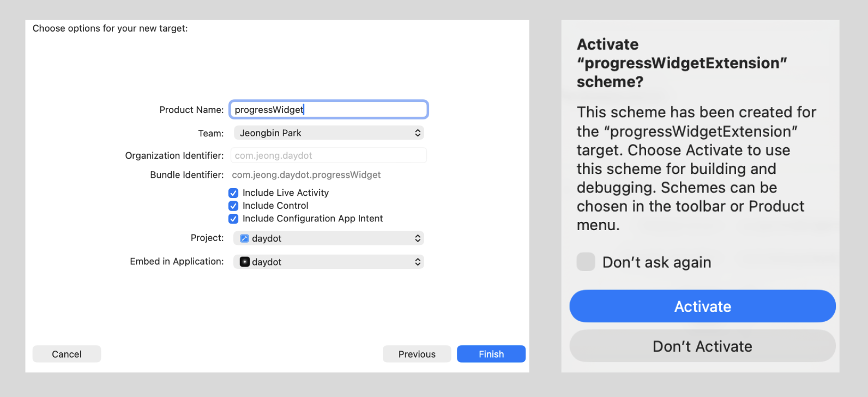Open the Embed in Application dropdown
Screen dimensions: 868x397
(x=327, y=262)
